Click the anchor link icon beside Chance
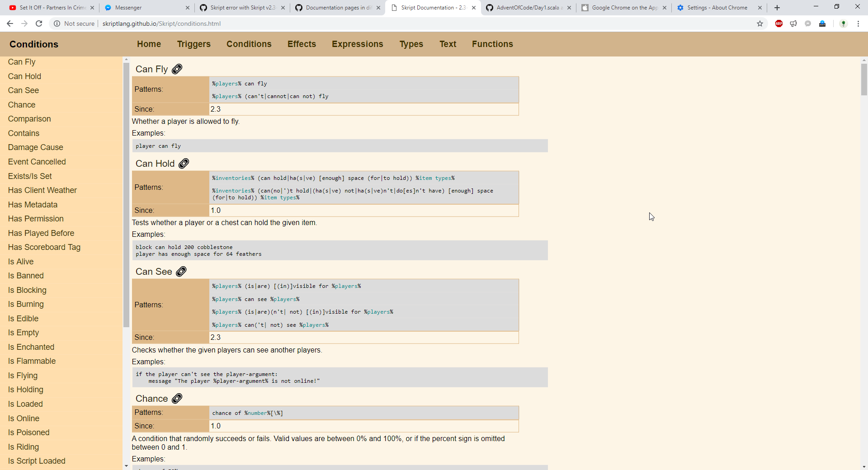Viewport: 868px width, 470px height. pyautogui.click(x=177, y=399)
